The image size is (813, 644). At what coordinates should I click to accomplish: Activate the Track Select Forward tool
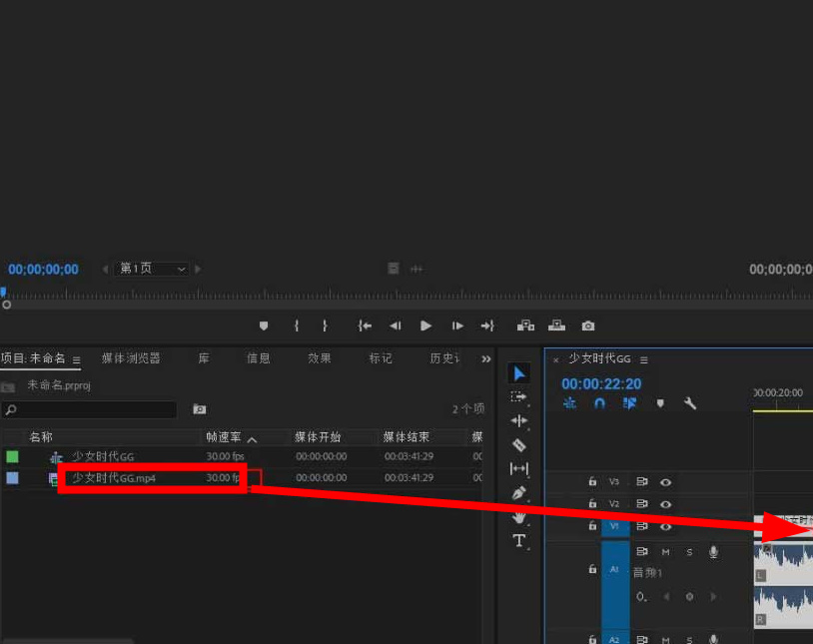point(518,397)
